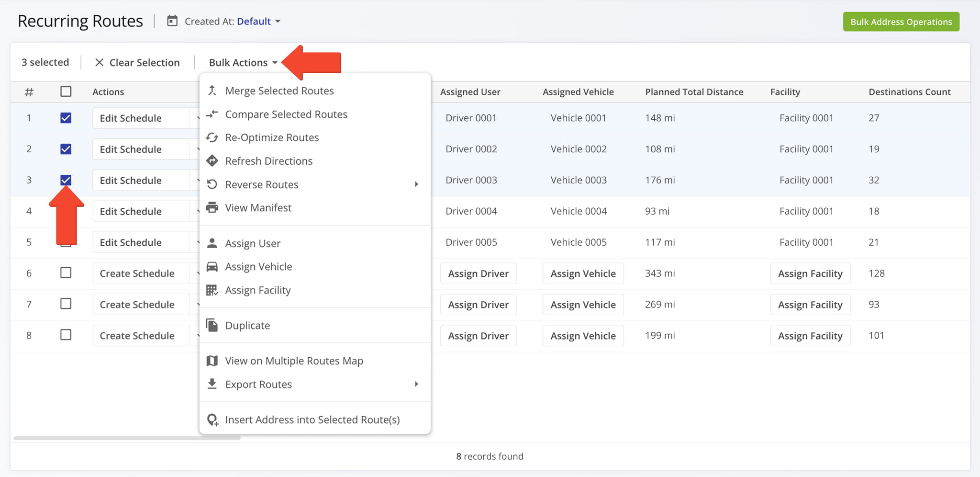Select Assign User menu entry
Screen dimensions: 980x477
click(x=315, y=243)
